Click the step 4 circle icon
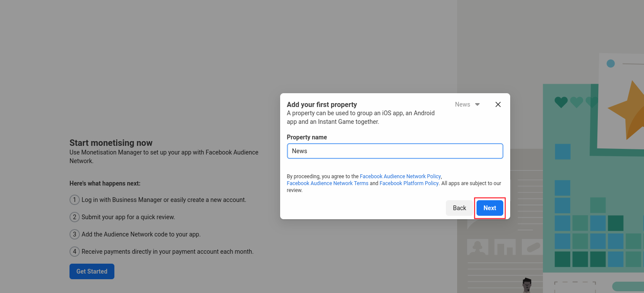The image size is (644, 293). click(x=75, y=252)
